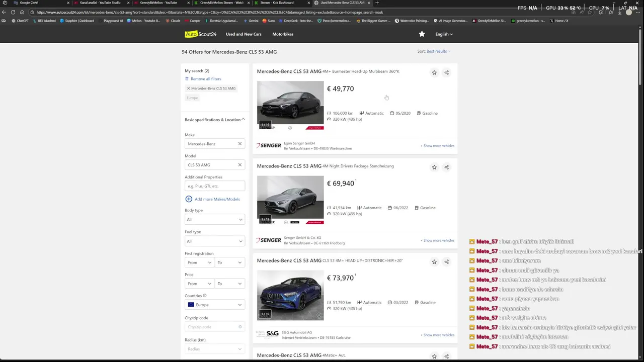Open the Body type dropdown

[x=215, y=220]
